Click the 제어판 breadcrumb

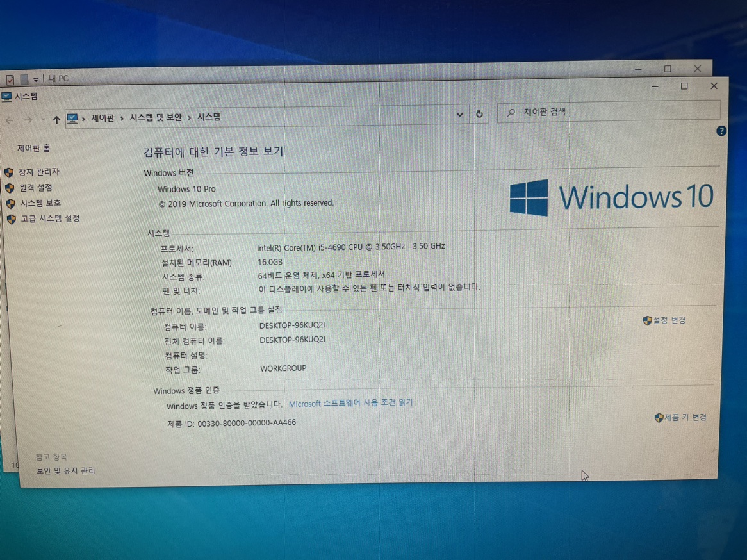point(103,118)
